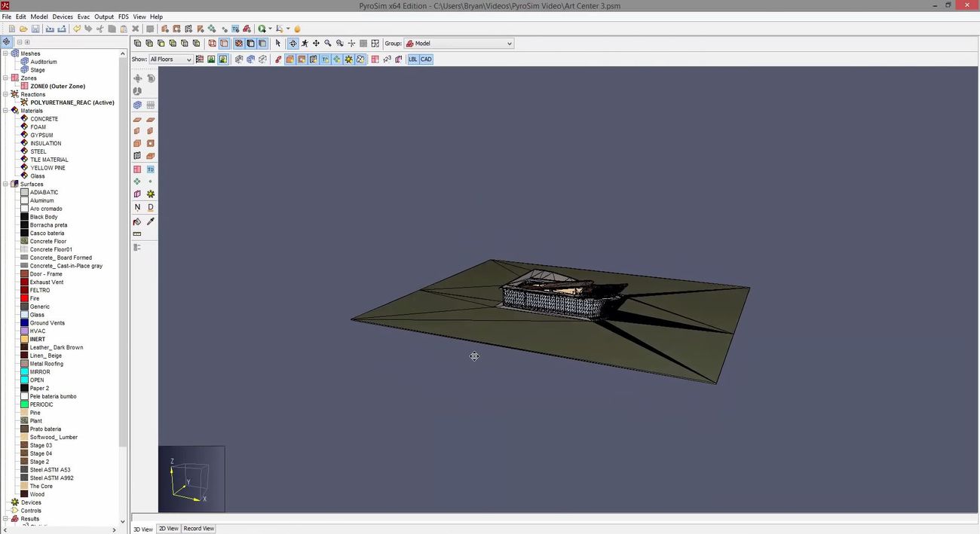
Task: Switch to the 2D View tab
Action: [168, 529]
